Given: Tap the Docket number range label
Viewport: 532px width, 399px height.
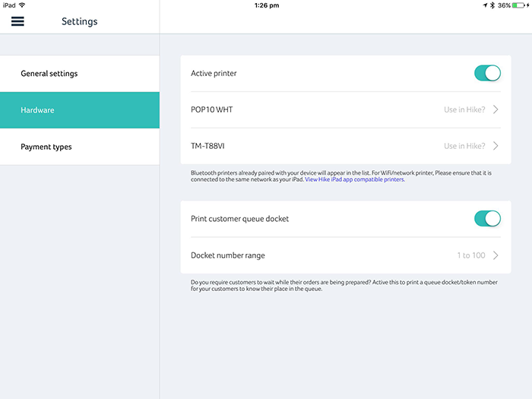Looking at the screenshot, I should pos(228,255).
